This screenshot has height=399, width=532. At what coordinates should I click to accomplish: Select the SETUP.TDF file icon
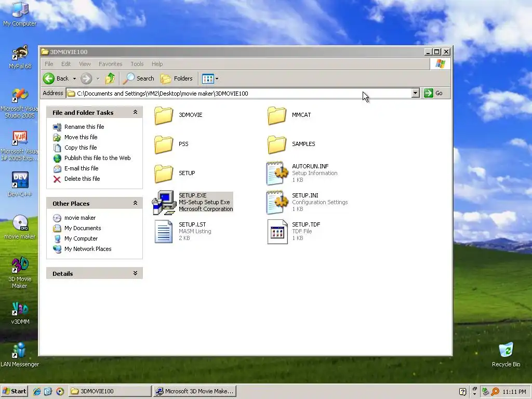click(277, 231)
